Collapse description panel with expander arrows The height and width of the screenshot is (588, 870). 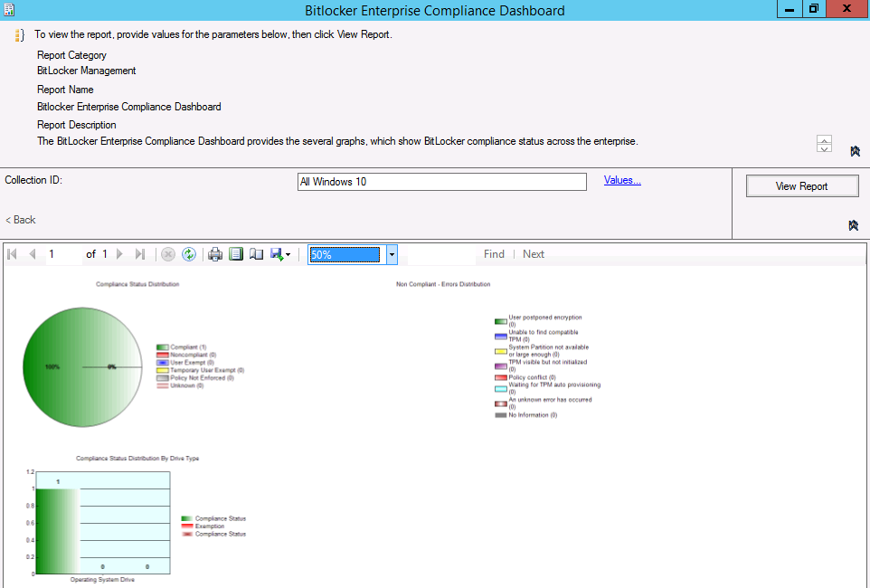click(x=824, y=143)
